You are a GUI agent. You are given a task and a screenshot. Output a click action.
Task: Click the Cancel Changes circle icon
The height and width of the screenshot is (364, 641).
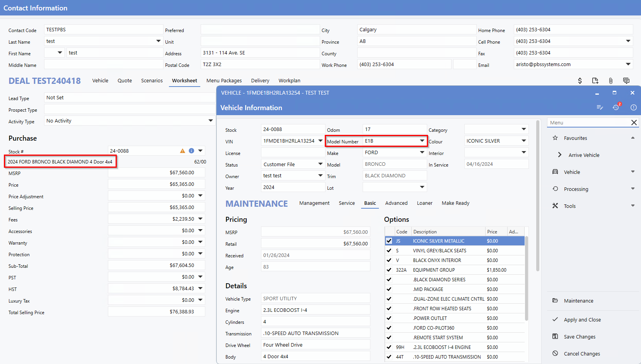555,353
